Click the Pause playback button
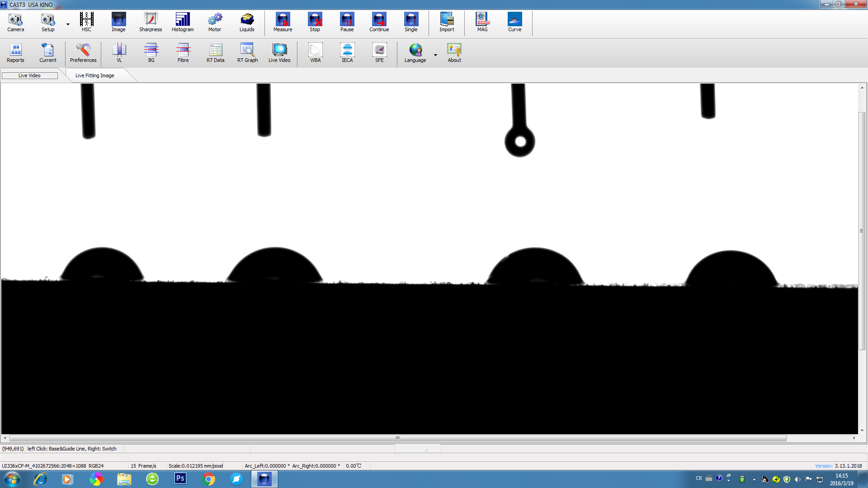Viewport: 868px width, 488px height. (346, 20)
